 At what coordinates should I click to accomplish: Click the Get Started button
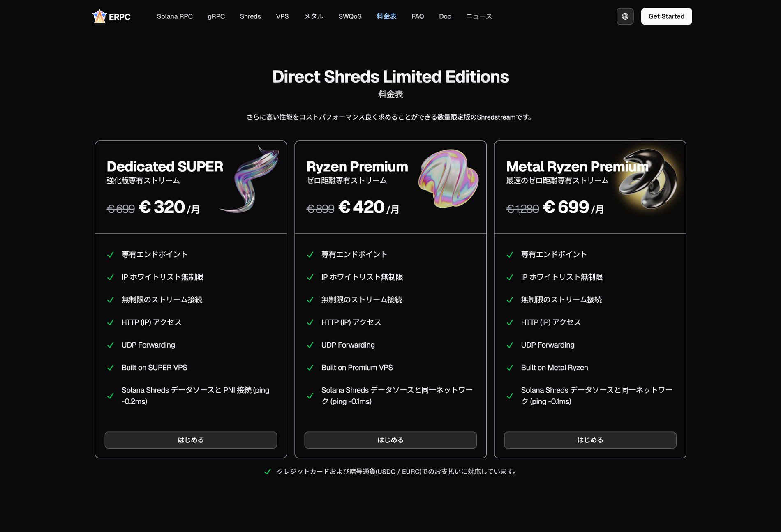point(666,16)
